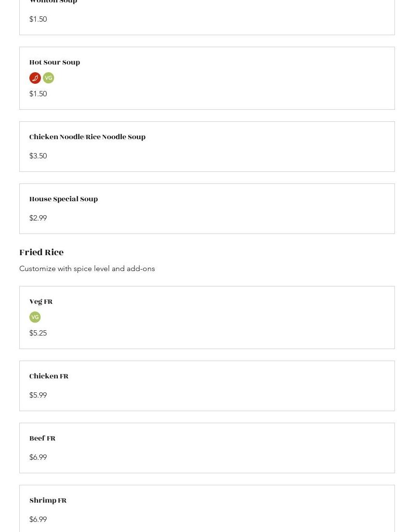Screen dimensions: 407x532
Task: Click the $6.99 price of Shrimp FR
Action: click(38, 519)
